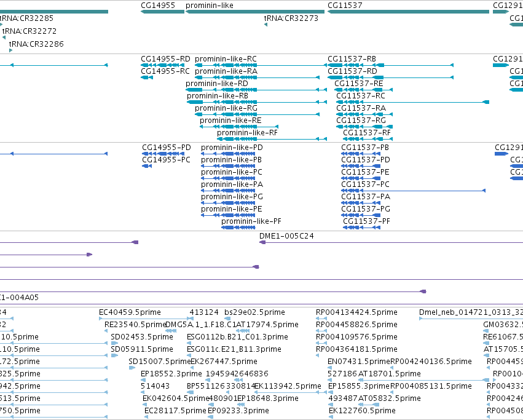
Task: Select transcript prominin-like-RD
Action: tap(217, 84)
